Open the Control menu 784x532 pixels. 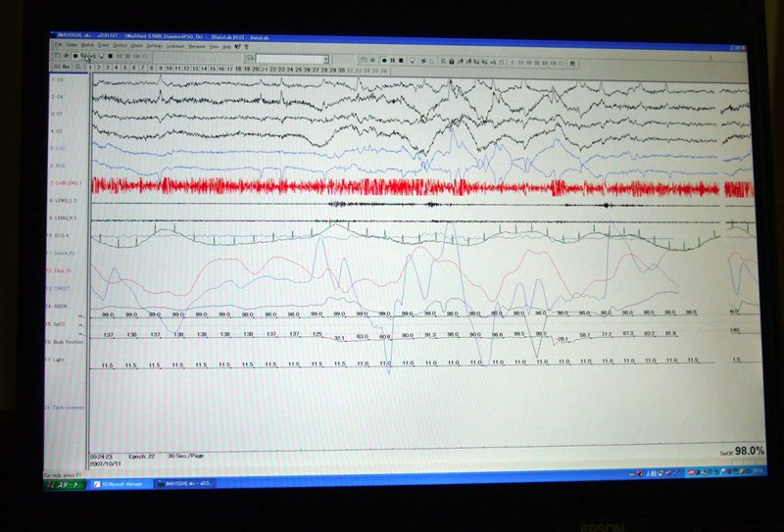(x=120, y=45)
